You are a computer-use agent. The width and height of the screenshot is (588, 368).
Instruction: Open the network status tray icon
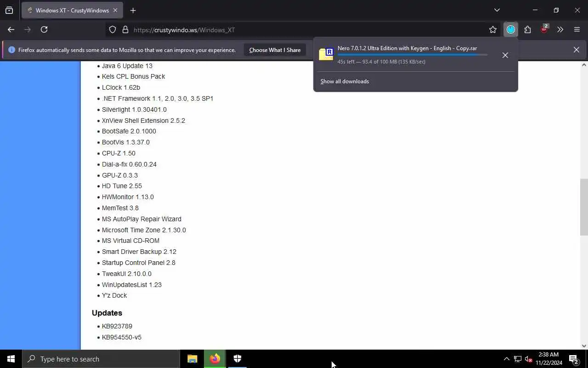[x=517, y=359]
